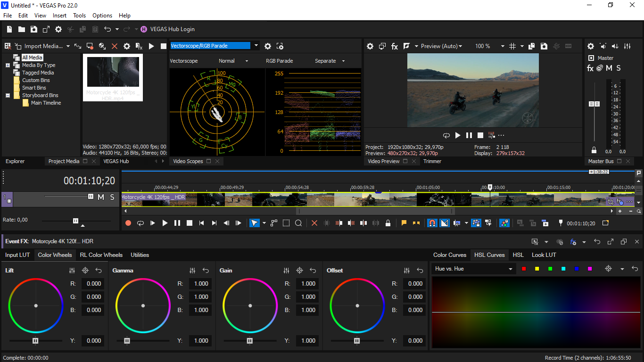Open the preview overlays grid icon
The width and height of the screenshot is (644, 362).
[x=513, y=46]
